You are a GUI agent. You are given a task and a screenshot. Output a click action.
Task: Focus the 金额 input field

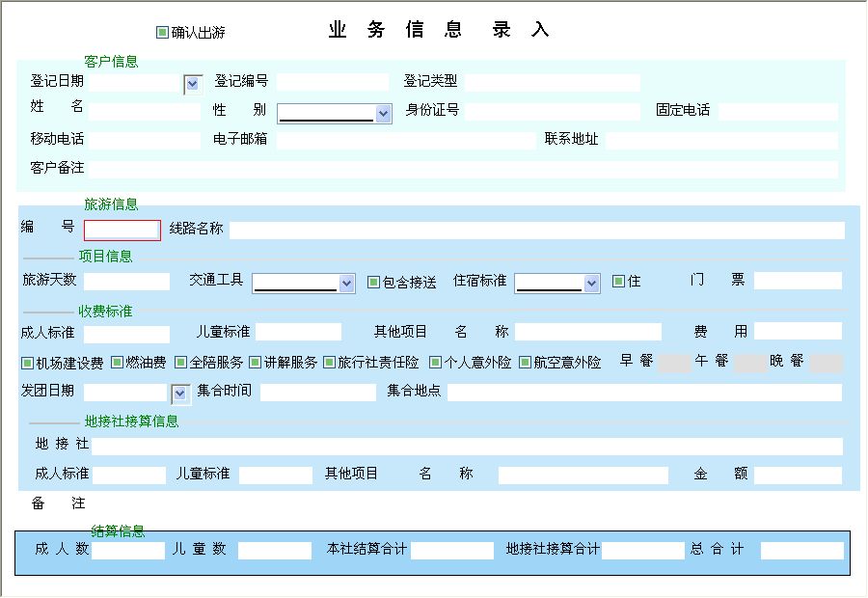pos(798,476)
